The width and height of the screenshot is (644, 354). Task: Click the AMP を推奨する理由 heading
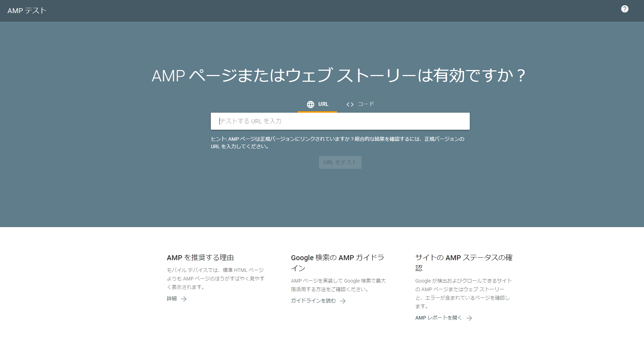click(200, 258)
